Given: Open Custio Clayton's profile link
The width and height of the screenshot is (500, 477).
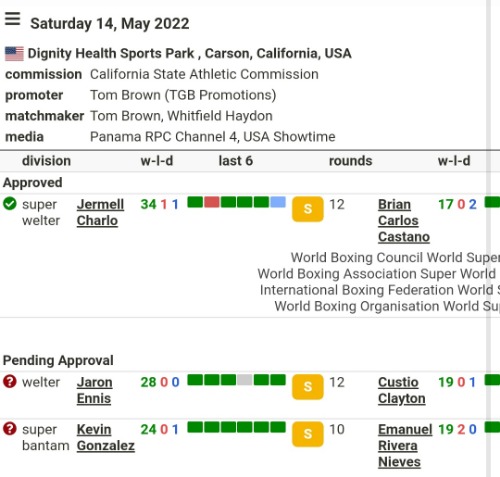Looking at the screenshot, I should pyautogui.click(x=402, y=390).
